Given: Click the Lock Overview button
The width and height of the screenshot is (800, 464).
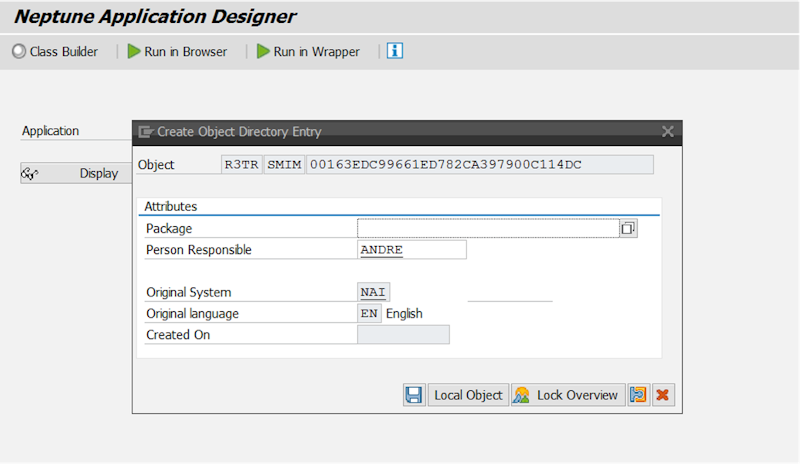Looking at the screenshot, I should point(568,395).
